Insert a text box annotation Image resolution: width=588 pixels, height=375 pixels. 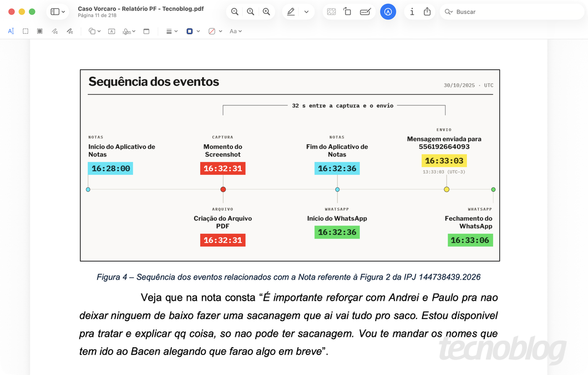(111, 31)
